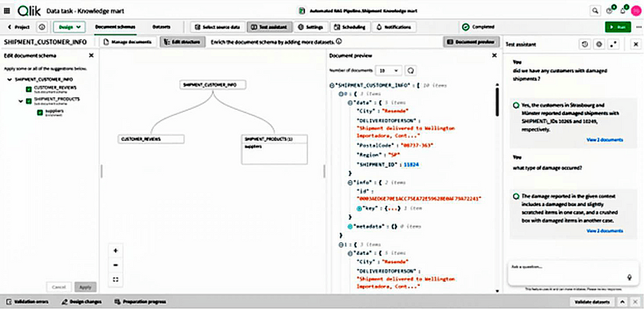Open the notifications bell icon
Screen dimensions: 644x309
pos(623,11)
